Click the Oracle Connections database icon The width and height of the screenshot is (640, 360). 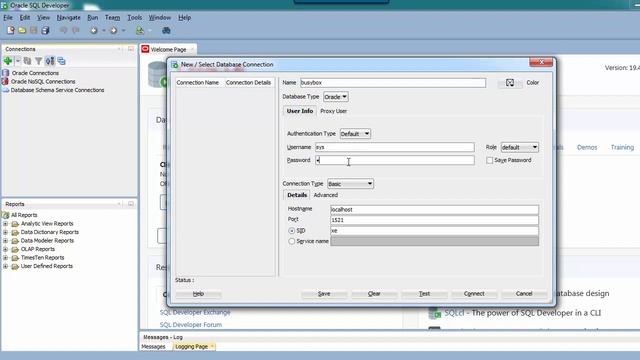6,73
